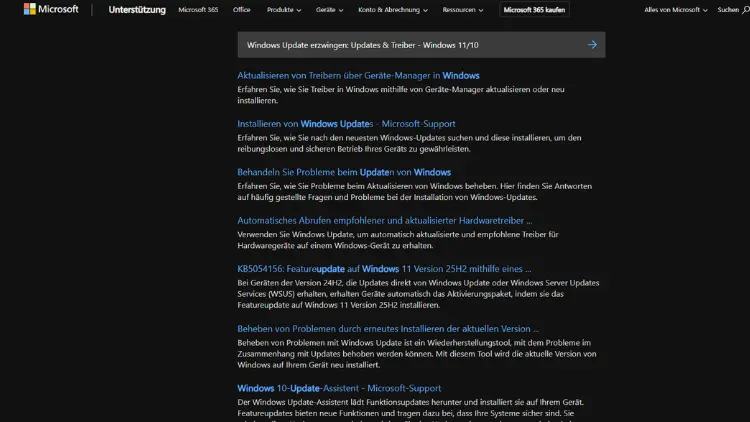750x422 pixels.
Task: Expand the Geräte dropdown
Action: [329, 10]
